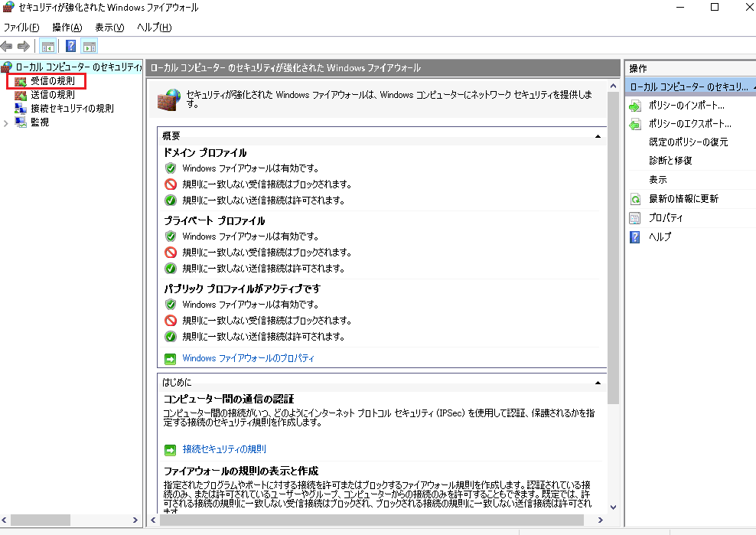Image resolution: width=756 pixels, height=535 pixels.
Task: Click the ポリシーのインポート green arrow icon
Action: click(635, 106)
